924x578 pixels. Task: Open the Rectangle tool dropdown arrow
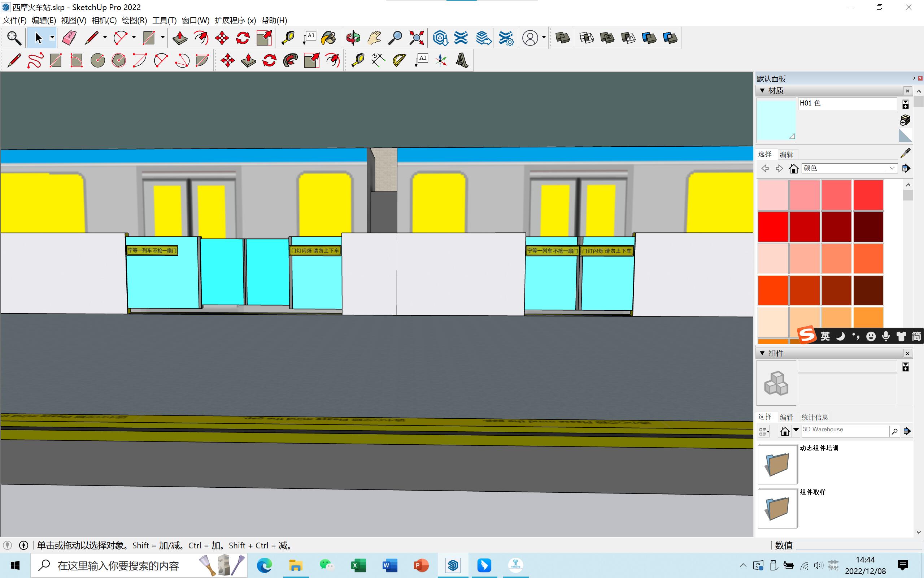[163, 38]
